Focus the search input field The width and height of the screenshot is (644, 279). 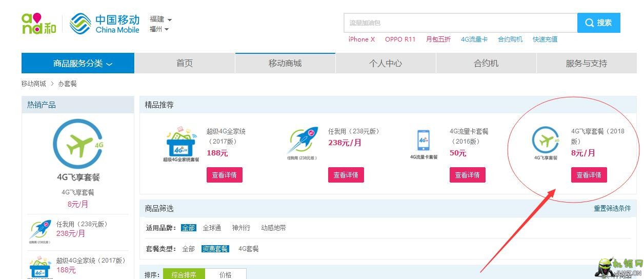coord(460,23)
